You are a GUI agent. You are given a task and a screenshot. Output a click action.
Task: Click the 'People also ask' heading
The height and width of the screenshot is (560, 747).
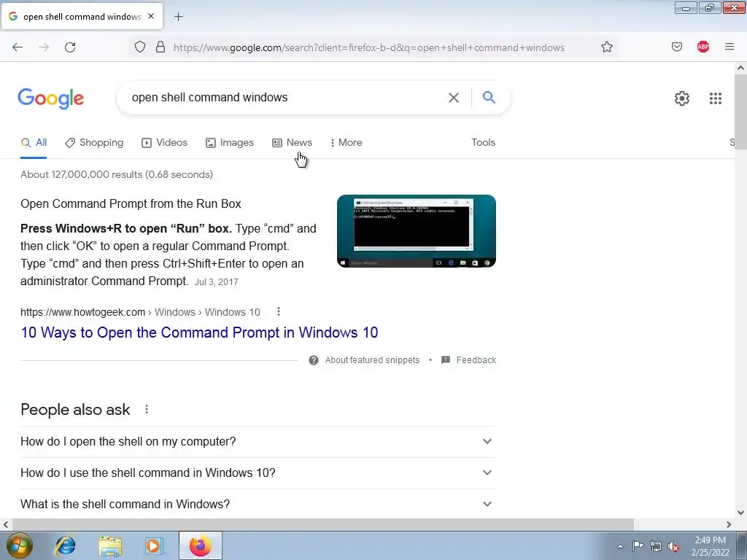[75, 410]
